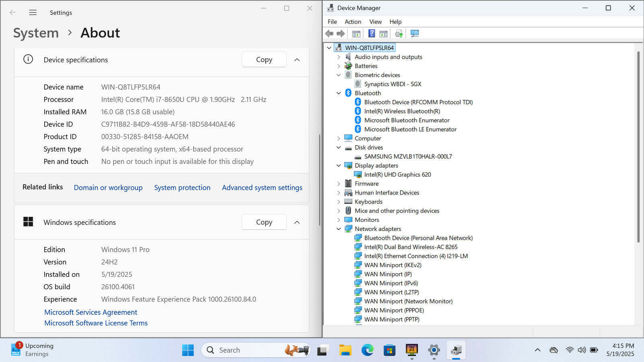Click System in the Settings breadcrumb
Screen dimensions: 644x362
pos(36,33)
